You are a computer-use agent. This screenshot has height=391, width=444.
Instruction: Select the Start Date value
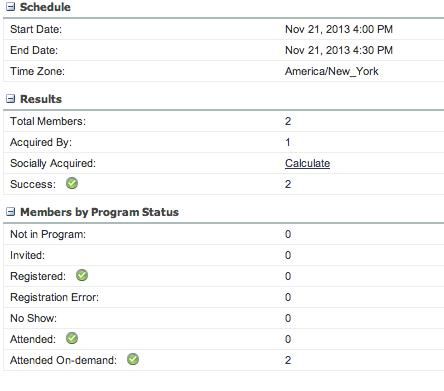(x=339, y=29)
